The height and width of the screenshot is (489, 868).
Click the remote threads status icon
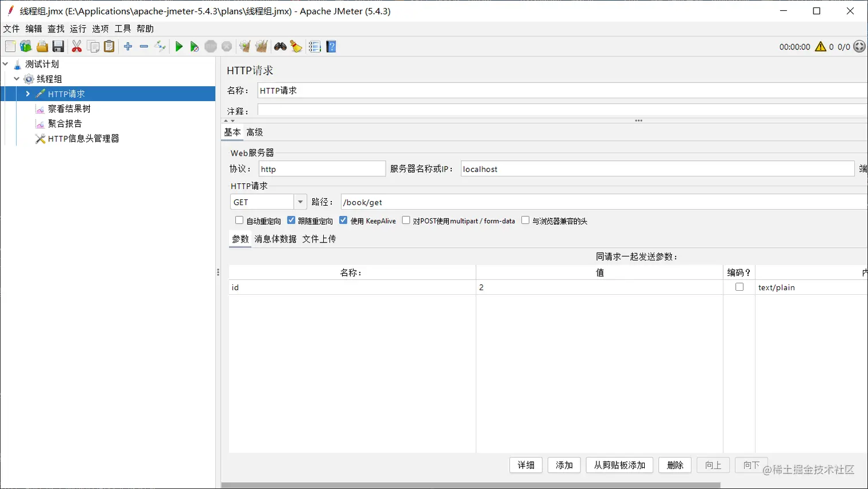859,47
